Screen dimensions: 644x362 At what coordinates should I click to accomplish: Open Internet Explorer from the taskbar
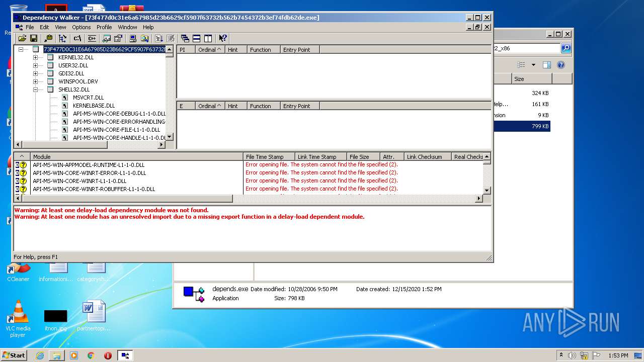click(x=40, y=355)
